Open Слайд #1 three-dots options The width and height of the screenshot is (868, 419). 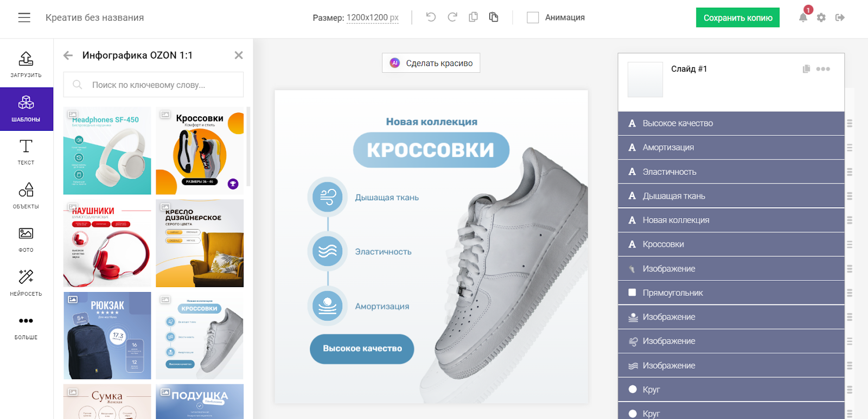pos(823,69)
